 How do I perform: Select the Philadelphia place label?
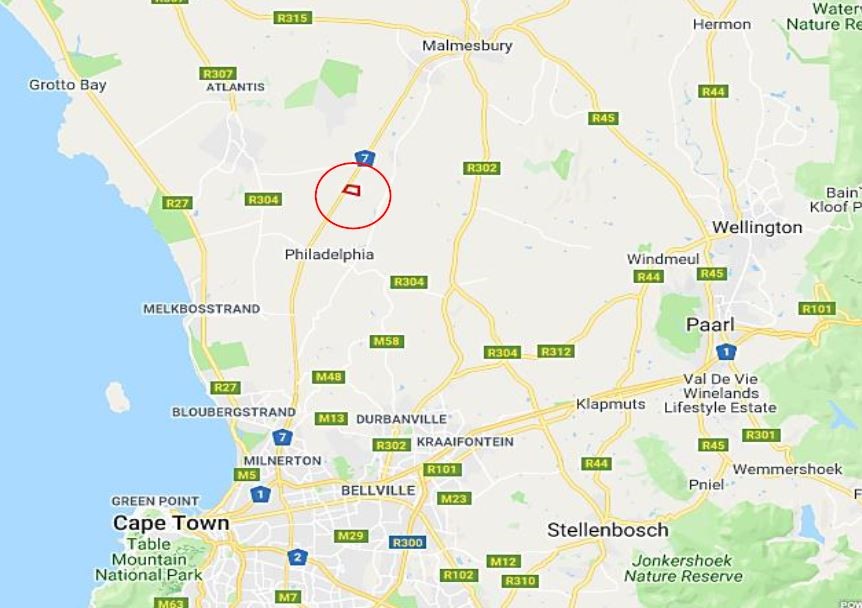click(x=329, y=255)
